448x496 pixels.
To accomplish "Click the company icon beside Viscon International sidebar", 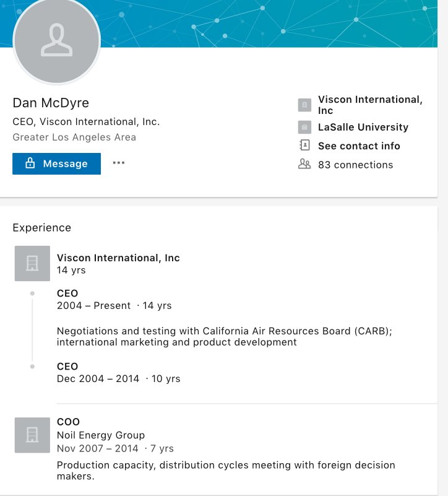I will click(304, 105).
